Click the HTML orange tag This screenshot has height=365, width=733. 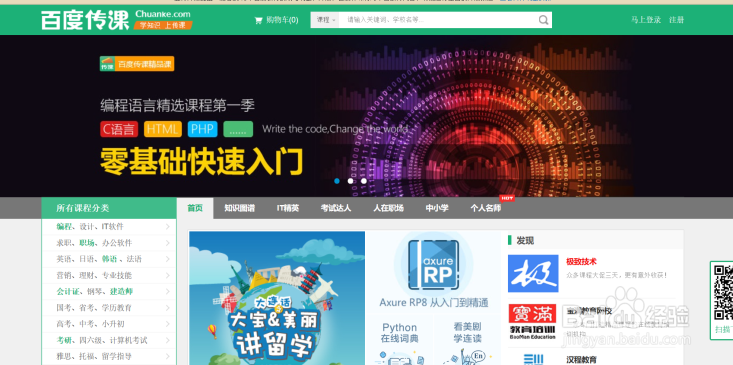[163, 129]
